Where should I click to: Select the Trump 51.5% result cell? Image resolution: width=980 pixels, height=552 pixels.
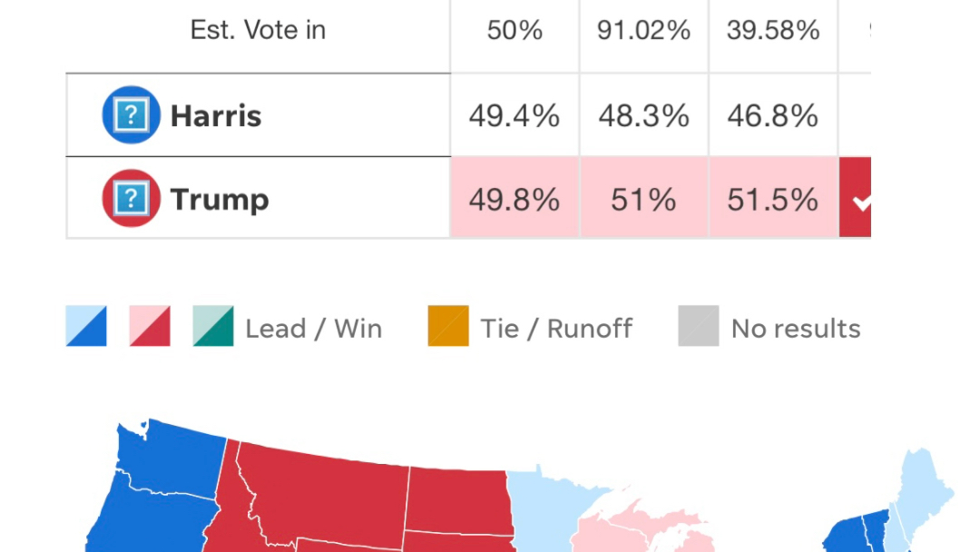773,197
